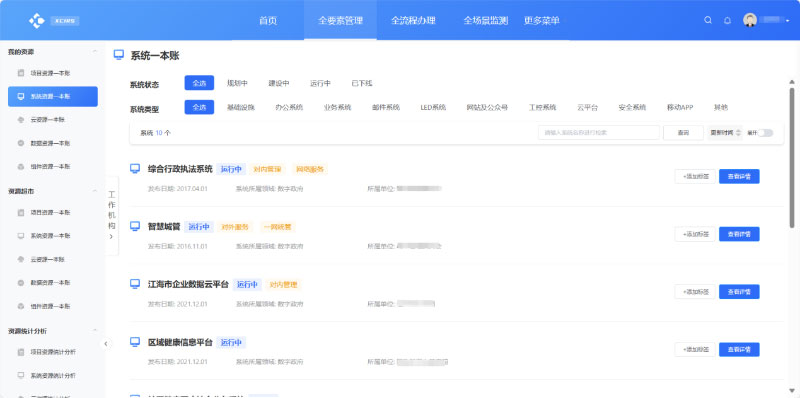Image resolution: width=800 pixels, height=398 pixels.
Task: Click the XCIRS logo icon
Action: tap(37, 20)
